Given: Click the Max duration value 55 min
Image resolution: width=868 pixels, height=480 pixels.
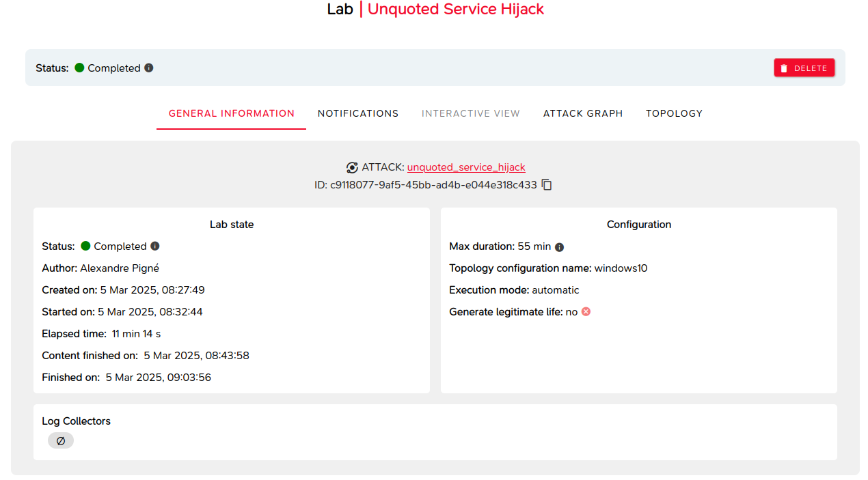Looking at the screenshot, I should [x=534, y=246].
